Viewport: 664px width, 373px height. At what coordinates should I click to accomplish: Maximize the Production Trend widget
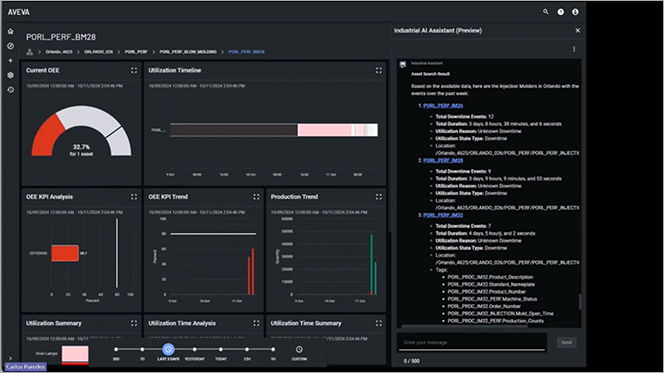[379, 197]
